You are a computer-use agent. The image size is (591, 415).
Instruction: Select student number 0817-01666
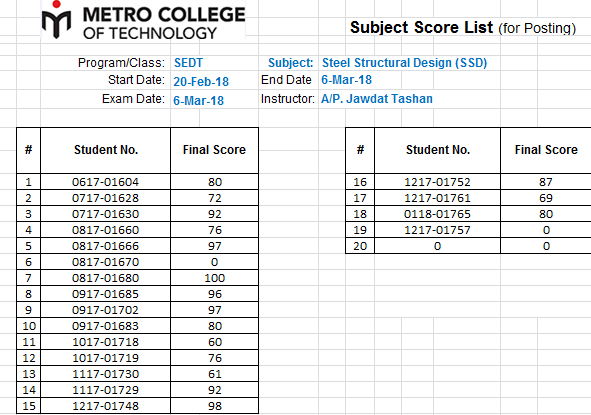(x=106, y=246)
